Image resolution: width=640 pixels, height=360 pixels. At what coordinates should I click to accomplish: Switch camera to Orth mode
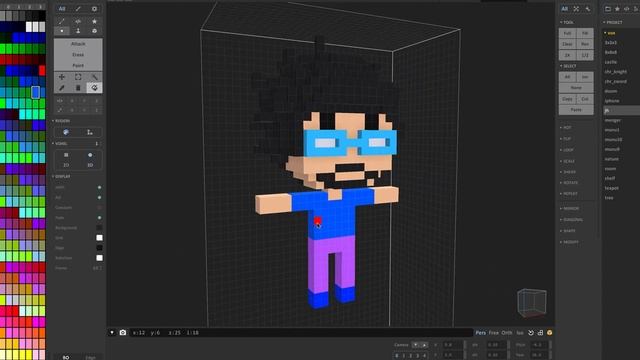click(507, 333)
